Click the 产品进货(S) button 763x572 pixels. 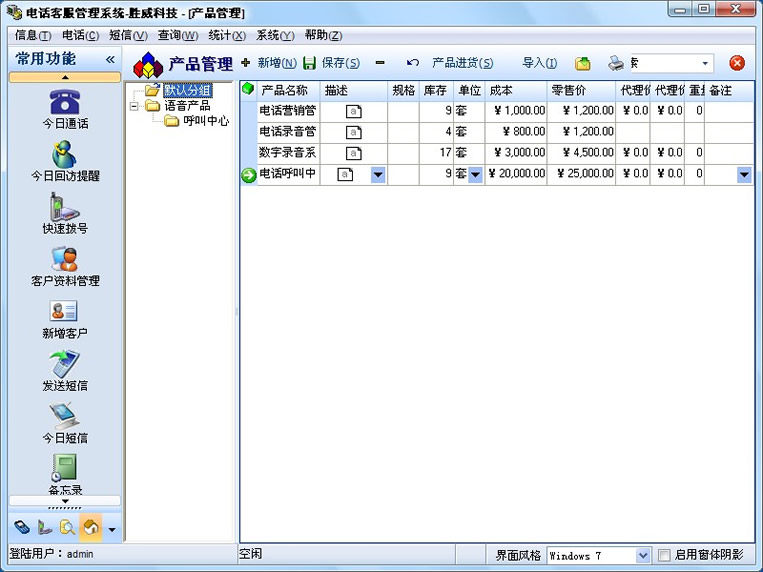(460, 63)
